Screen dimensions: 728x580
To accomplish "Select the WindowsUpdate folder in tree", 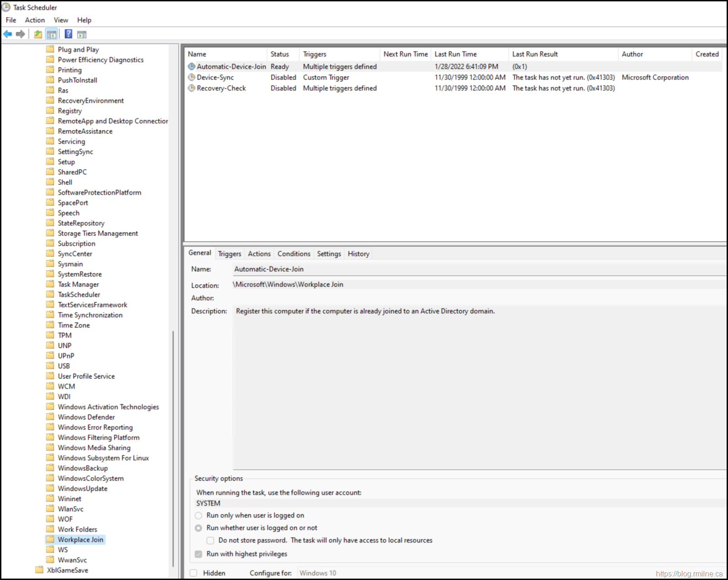I will (83, 488).
